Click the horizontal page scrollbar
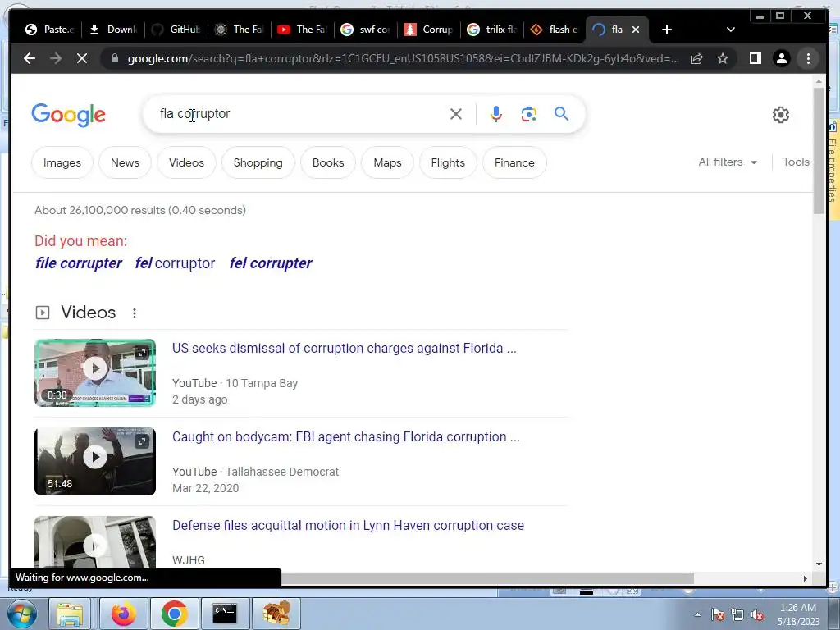 point(487,578)
